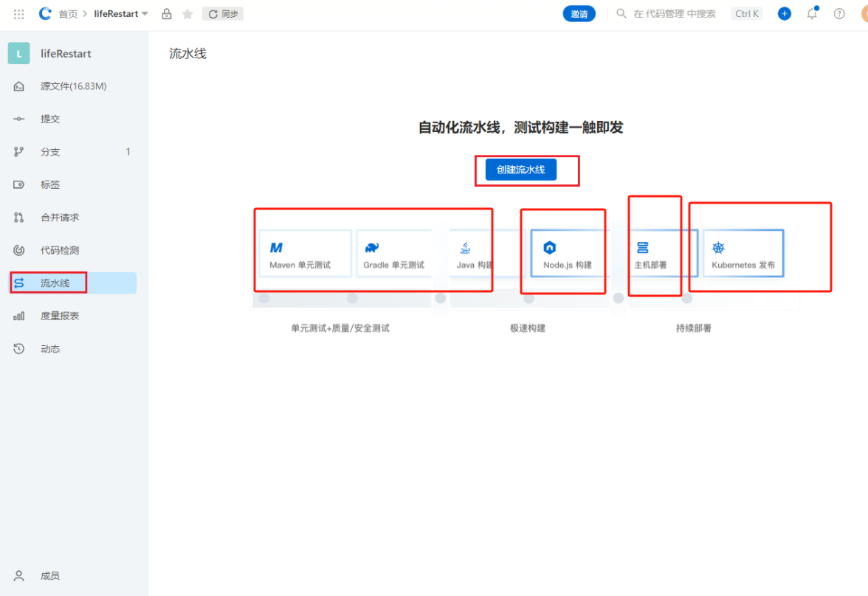The height and width of the screenshot is (596, 868).
Task: Open 合并请求 merge requests in sidebar
Action: tap(73, 218)
